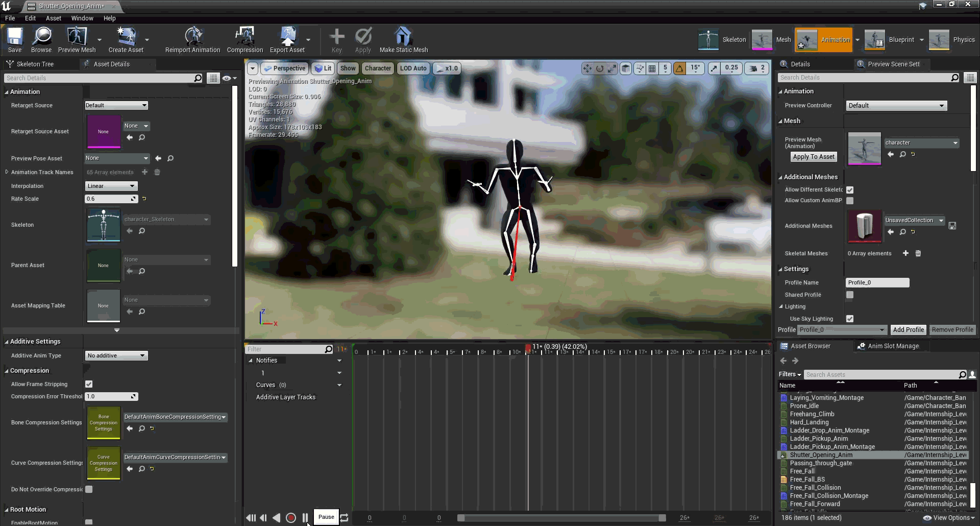The height and width of the screenshot is (526, 980).
Task: Open the Interpolation dropdown set to Linear
Action: [111, 186]
